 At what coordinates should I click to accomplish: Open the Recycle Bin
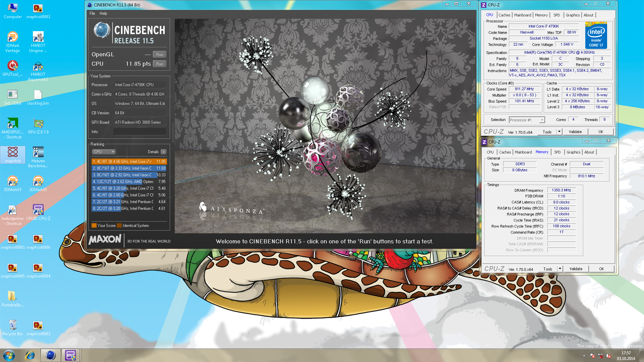[x=13, y=328]
